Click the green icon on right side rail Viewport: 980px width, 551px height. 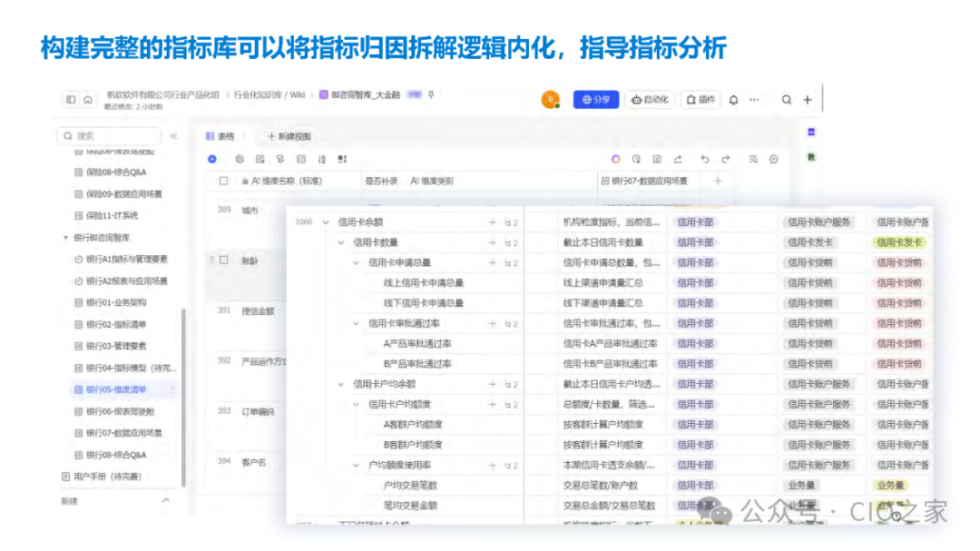coord(811,157)
